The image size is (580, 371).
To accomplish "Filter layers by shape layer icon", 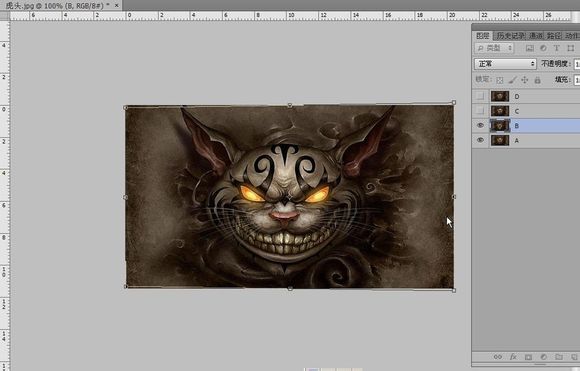I will tap(571, 48).
